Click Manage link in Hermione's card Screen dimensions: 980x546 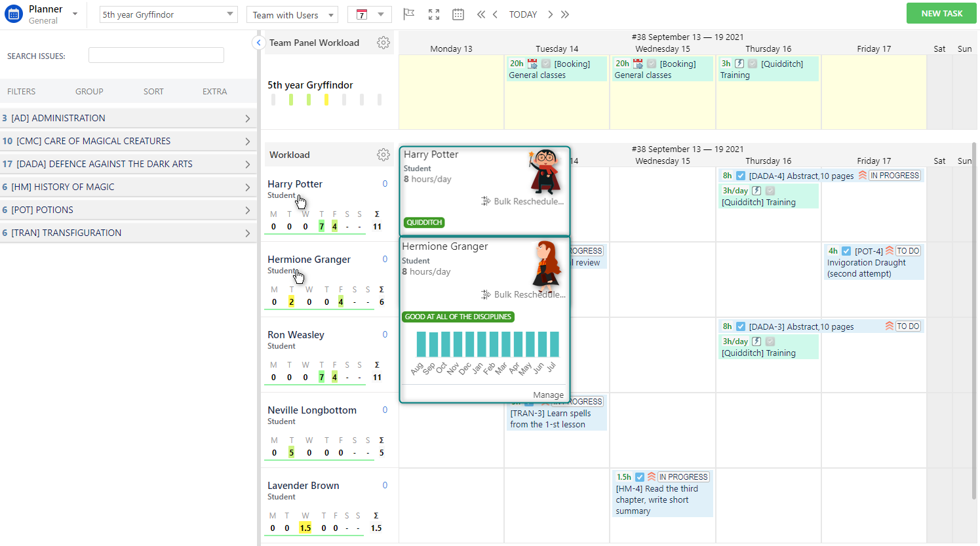click(x=549, y=395)
